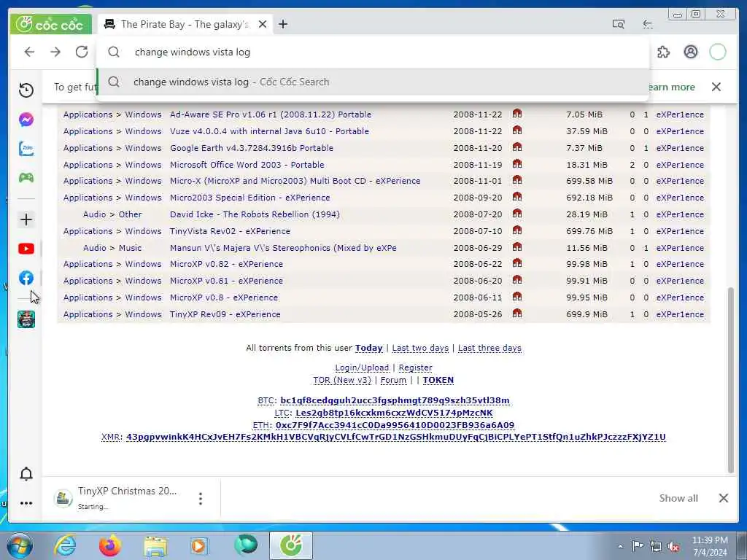Click magnet link for MicroXP v0.82
Screen dimensions: 747x560
pyautogui.click(x=517, y=263)
